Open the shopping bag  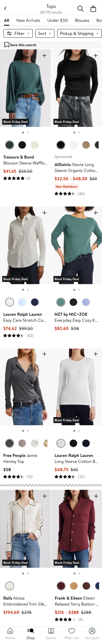(93, 9)
